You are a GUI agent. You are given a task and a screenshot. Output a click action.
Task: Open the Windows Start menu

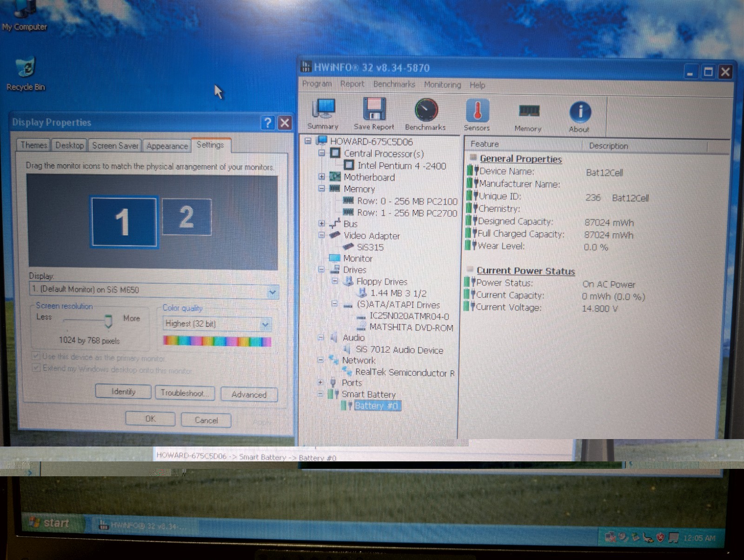tap(52, 523)
